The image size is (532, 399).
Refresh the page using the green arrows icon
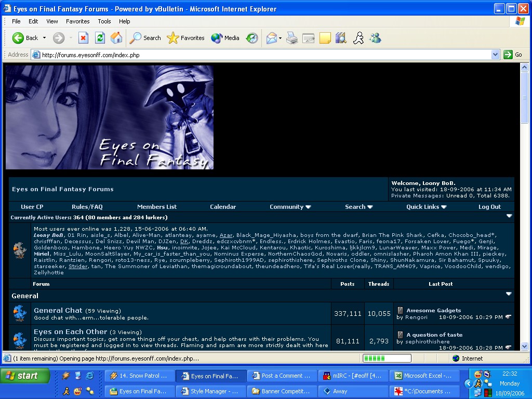coord(100,38)
